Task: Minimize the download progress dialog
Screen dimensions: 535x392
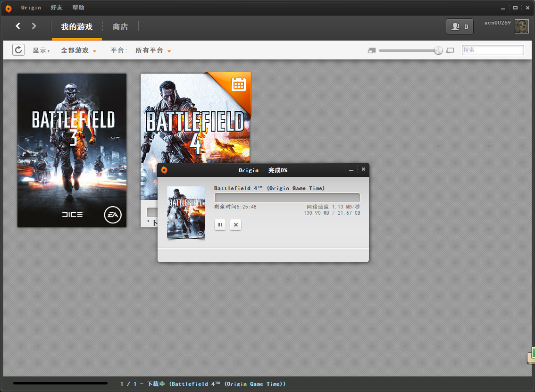Action: click(x=351, y=169)
